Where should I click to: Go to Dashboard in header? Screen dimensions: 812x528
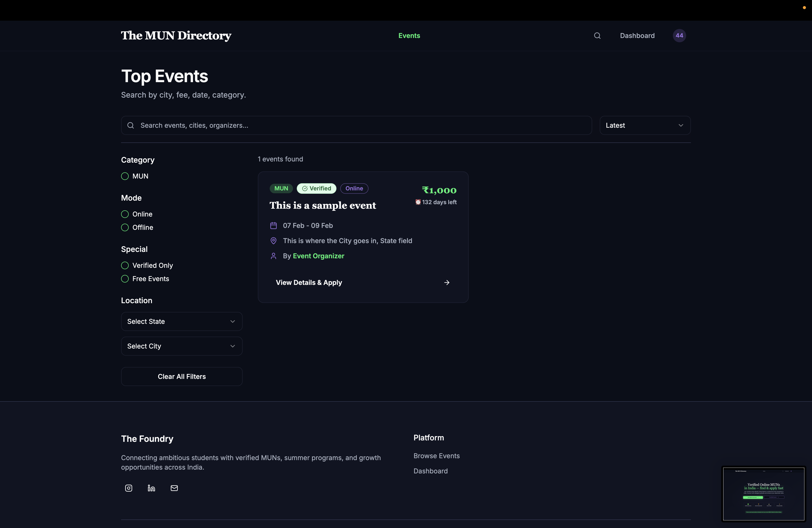coord(637,35)
